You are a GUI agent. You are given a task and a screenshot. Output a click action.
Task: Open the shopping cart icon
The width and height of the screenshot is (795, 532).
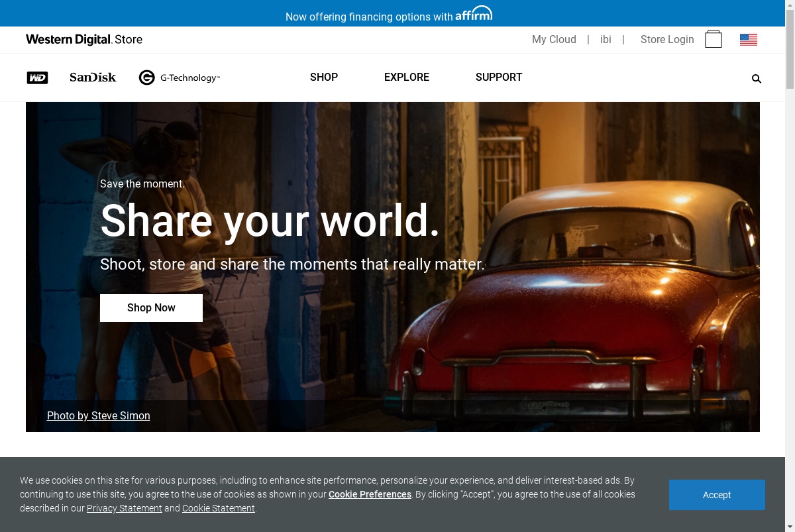[714, 39]
